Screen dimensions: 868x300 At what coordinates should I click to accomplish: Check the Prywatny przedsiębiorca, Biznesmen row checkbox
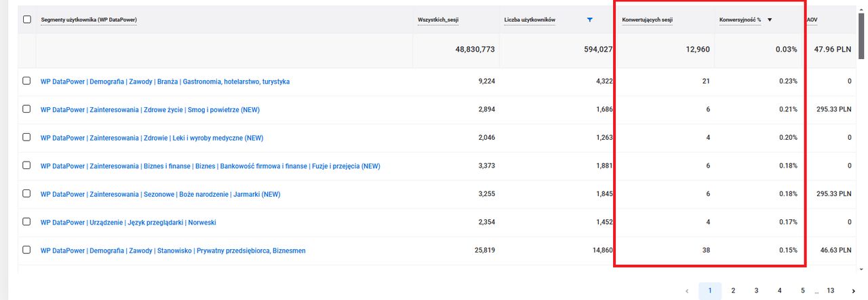[27, 250]
